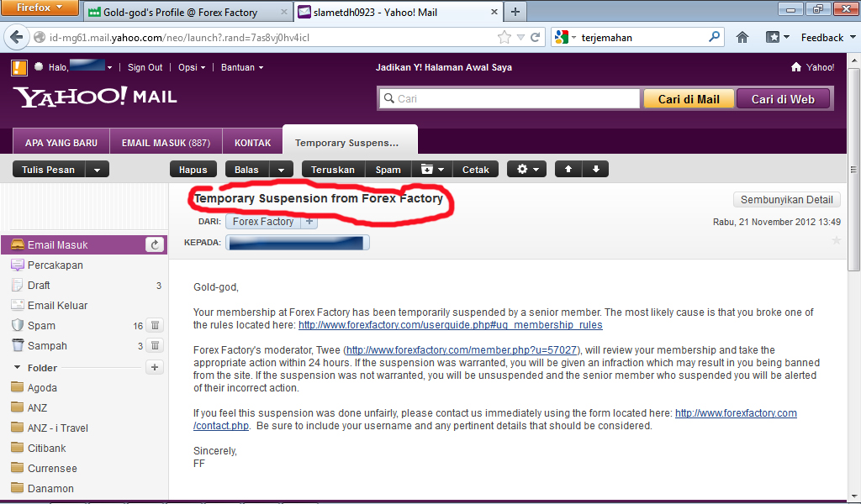The width and height of the screenshot is (861, 504).
Task: Expand the Balas reply options arrow
Action: point(281,170)
